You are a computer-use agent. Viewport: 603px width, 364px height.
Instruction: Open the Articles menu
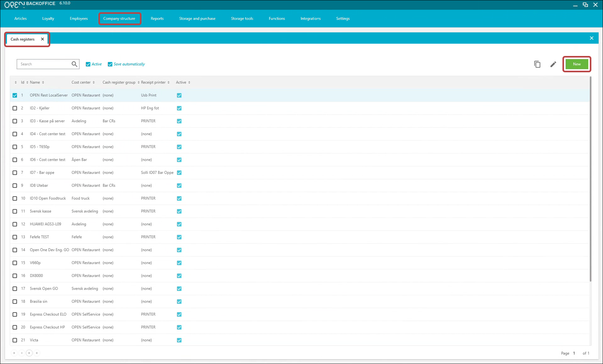coord(20,19)
